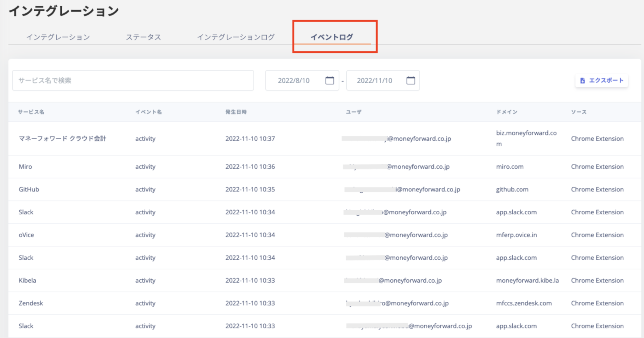Open the インテグレーションログ tab

pyautogui.click(x=236, y=37)
